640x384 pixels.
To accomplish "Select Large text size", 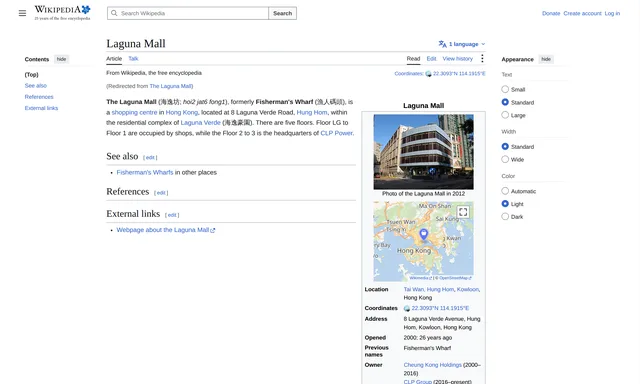I will [x=505, y=115].
